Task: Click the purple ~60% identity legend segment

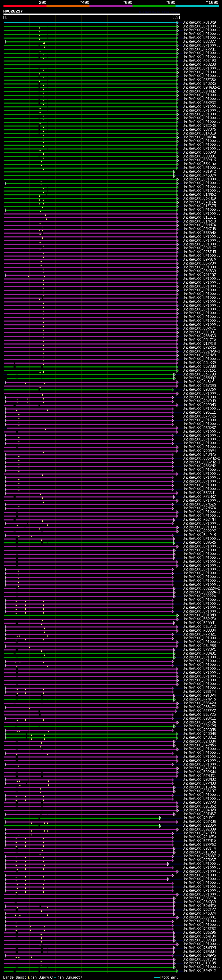Action: click(111, 7)
